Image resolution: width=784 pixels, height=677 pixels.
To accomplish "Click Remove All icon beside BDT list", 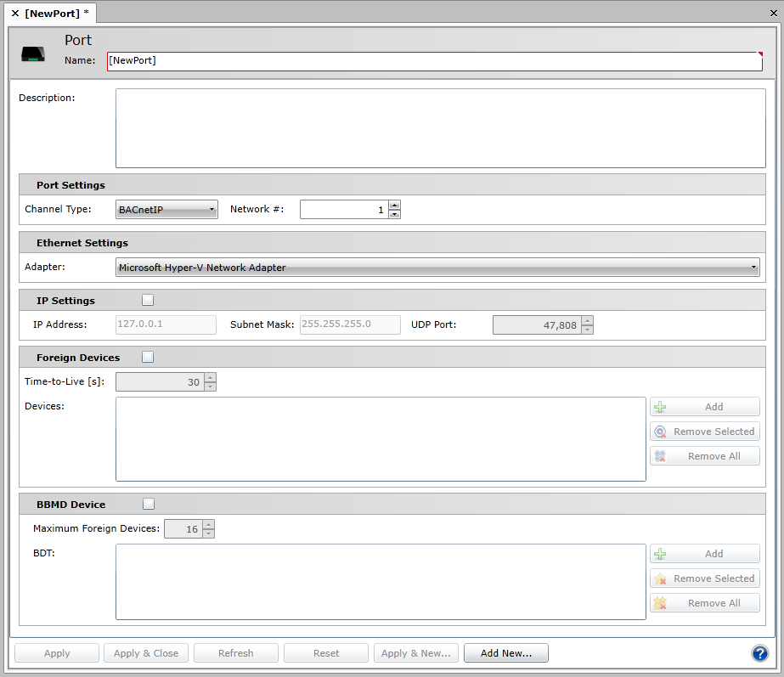I will pyautogui.click(x=660, y=603).
